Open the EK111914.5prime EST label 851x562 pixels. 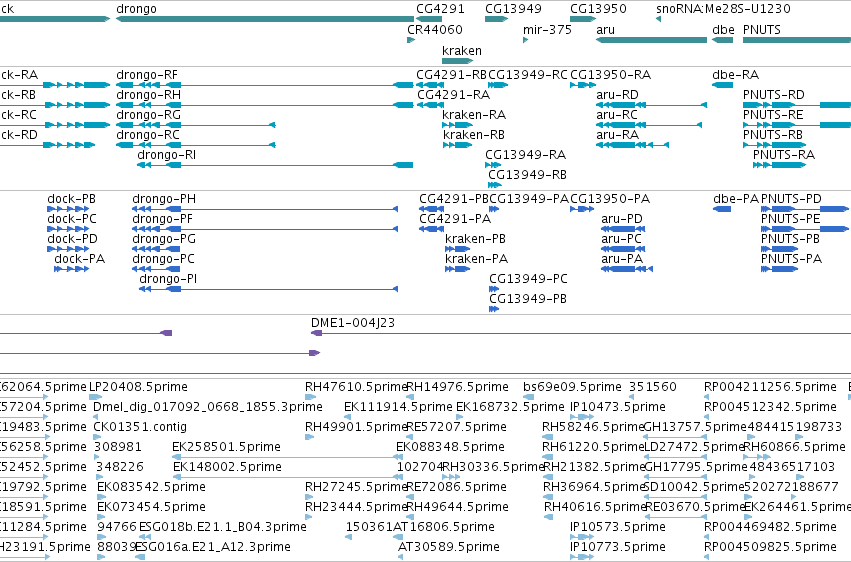(398, 407)
